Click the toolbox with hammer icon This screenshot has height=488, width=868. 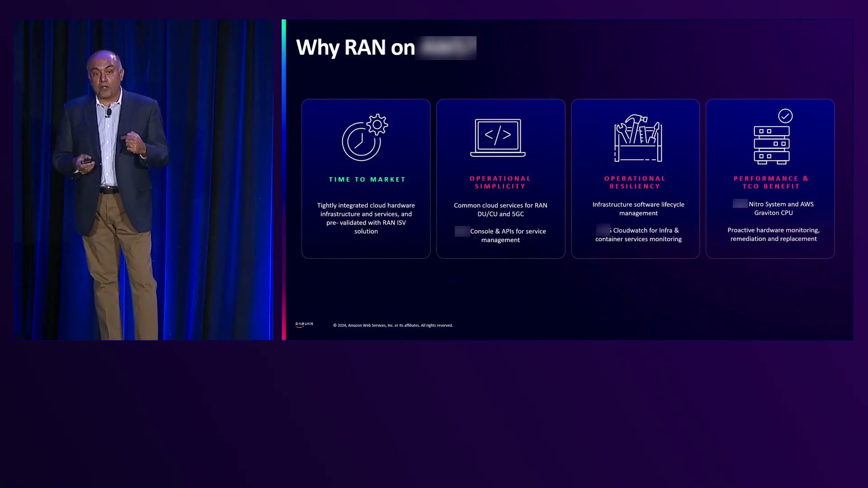coord(638,138)
